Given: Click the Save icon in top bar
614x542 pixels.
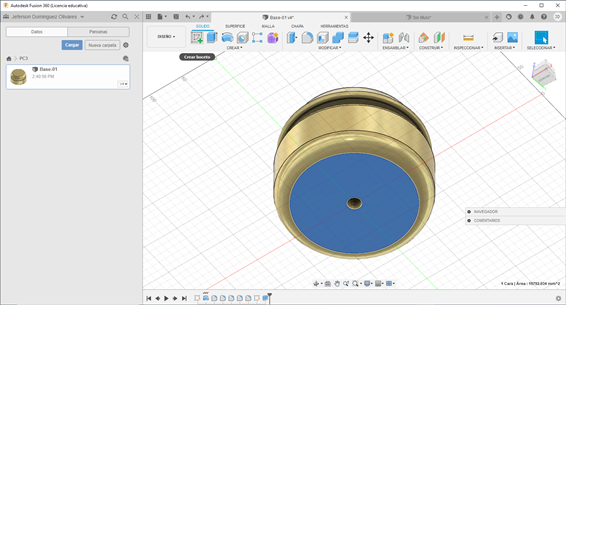Looking at the screenshot, I should click(x=176, y=16).
